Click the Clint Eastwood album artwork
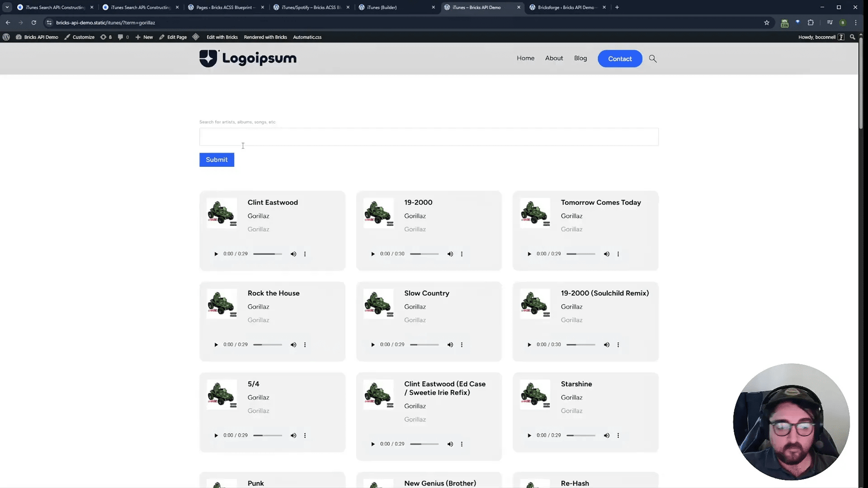 222,213
